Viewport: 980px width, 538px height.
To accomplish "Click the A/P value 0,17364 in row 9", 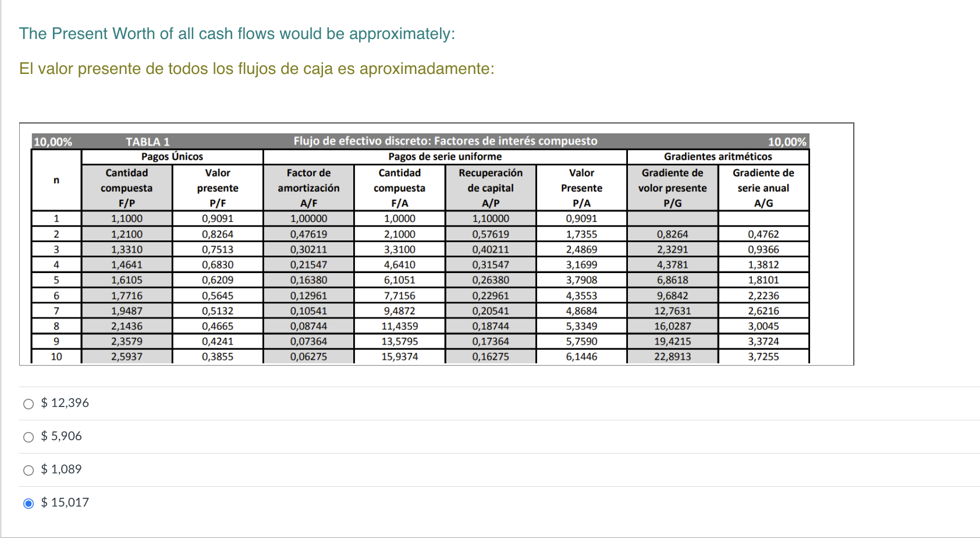I will [x=491, y=341].
